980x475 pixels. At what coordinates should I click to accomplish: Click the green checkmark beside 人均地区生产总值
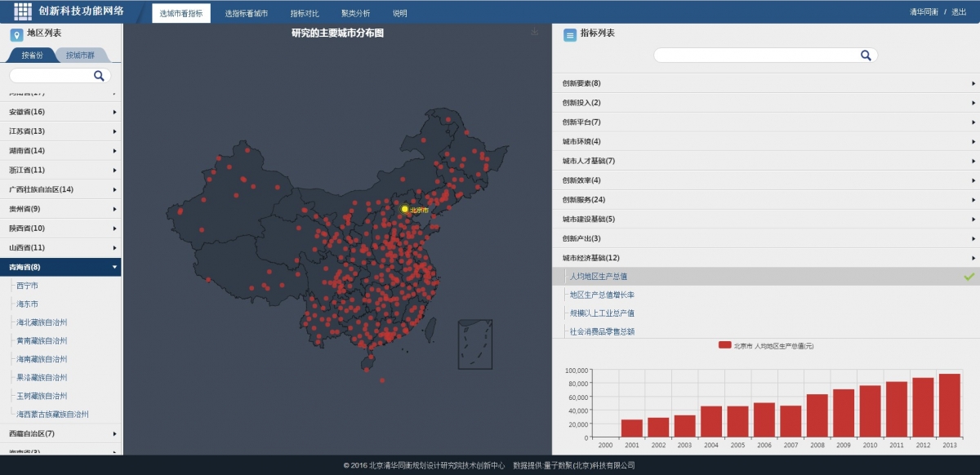point(969,277)
